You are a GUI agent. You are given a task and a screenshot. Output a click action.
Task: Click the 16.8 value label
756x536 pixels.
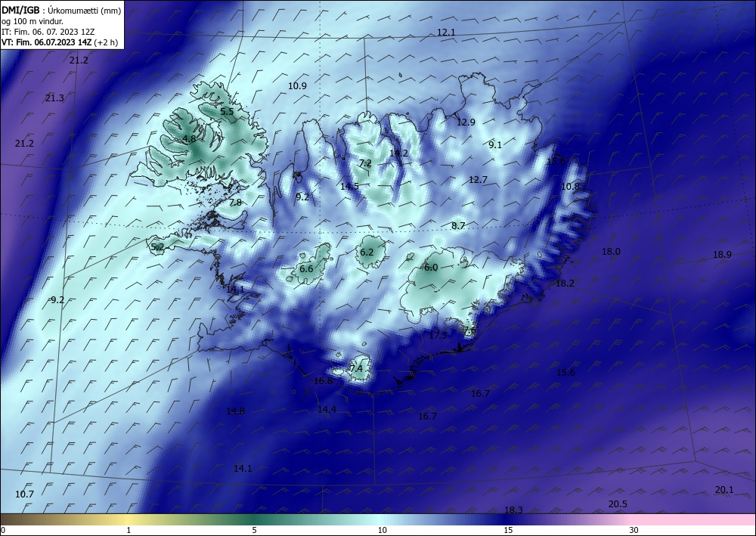point(323,381)
